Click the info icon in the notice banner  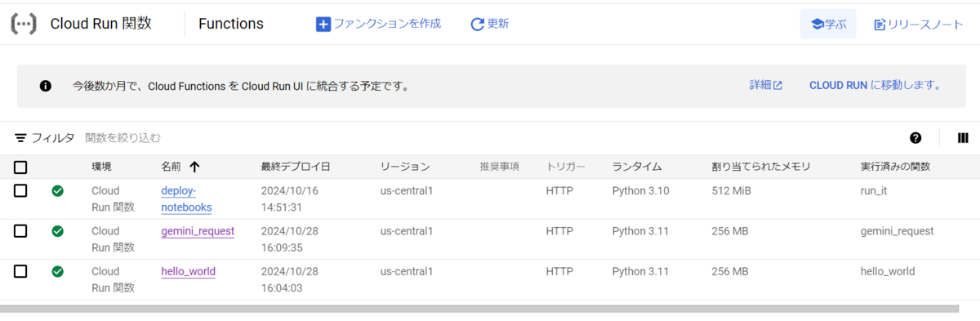[46, 86]
